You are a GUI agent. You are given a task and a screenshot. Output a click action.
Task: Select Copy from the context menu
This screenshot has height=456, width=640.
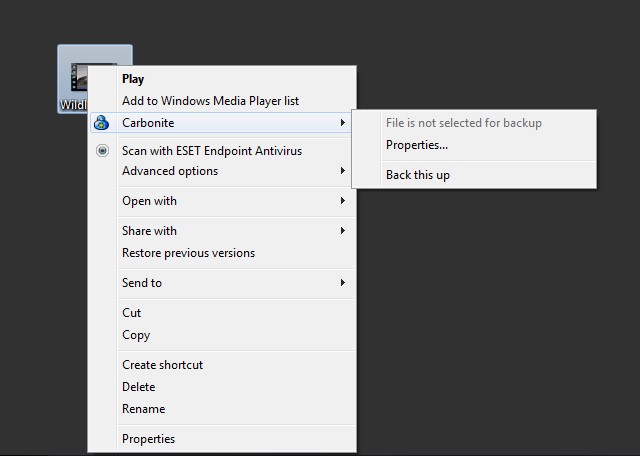click(136, 335)
